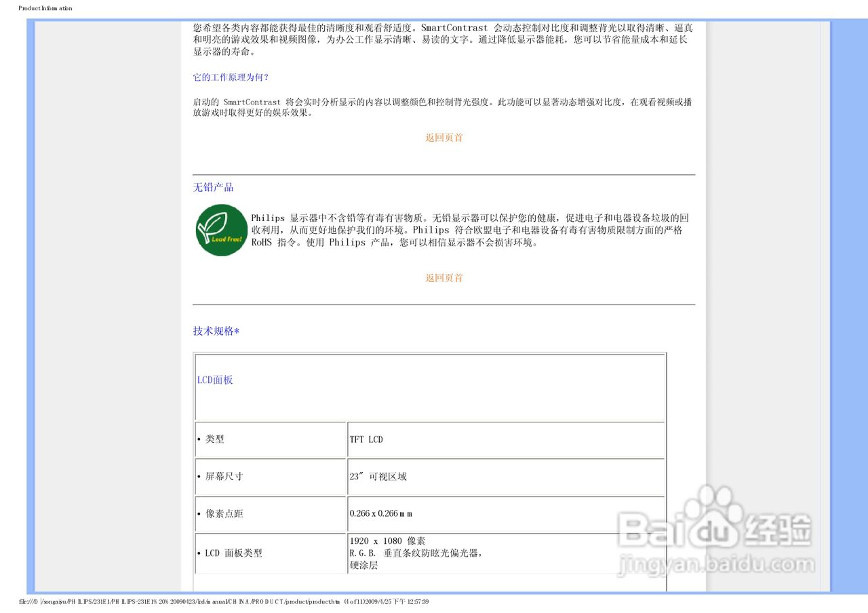Screen dimensions: 868x613
Task: Click the paragraph starting 启动的 SmartContrast
Action: coord(443,107)
